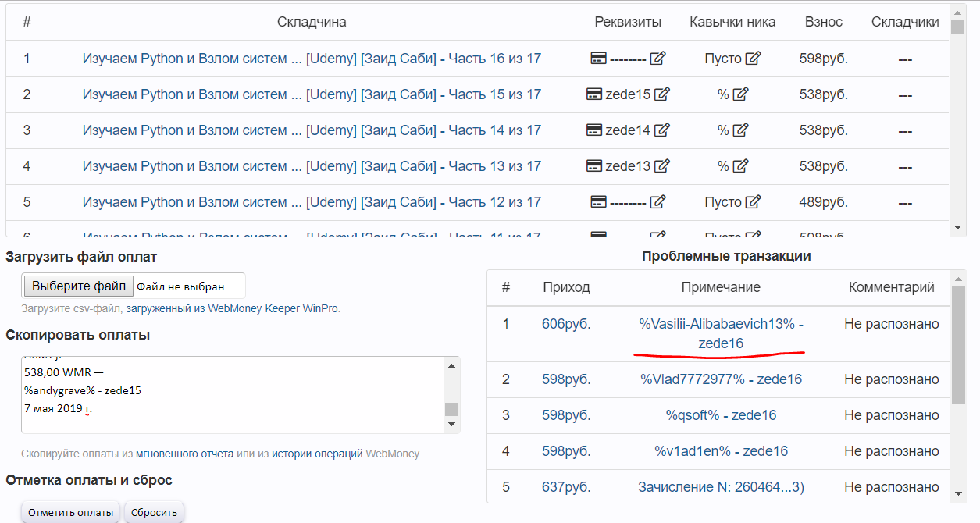This screenshot has width=980, height=523.
Task: Click credit card icon next to zede15
Action: (x=594, y=94)
